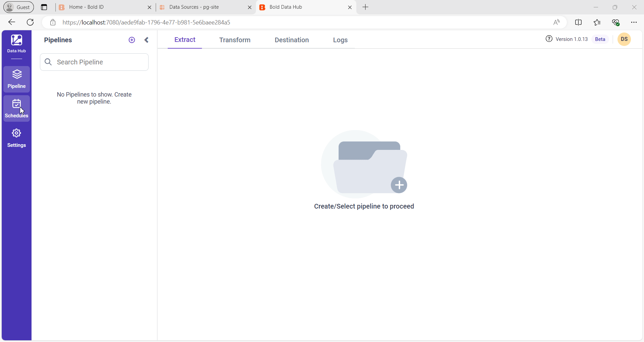Open the split screen browser icon

coord(578,22)
